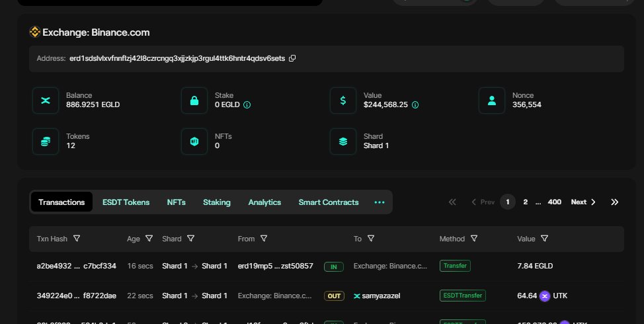Click the NFTs hexagon icon
The image size is (644, 324).
point(194,142)
